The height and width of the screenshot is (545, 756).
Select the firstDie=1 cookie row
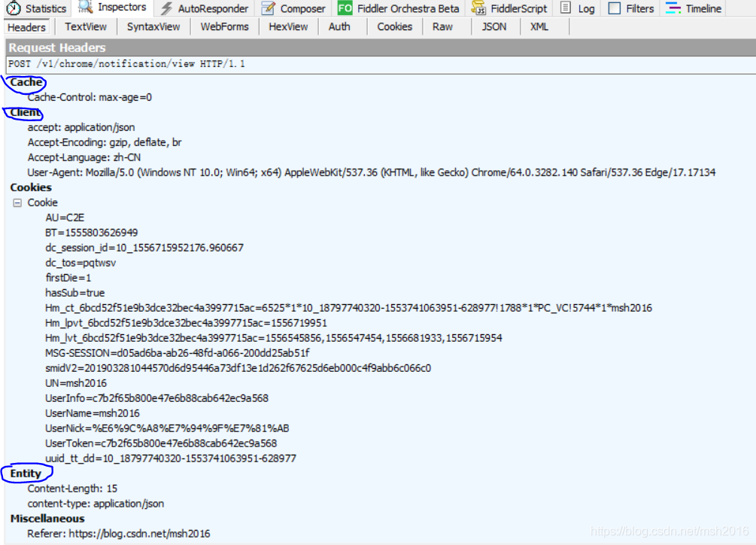pos(68,279)
